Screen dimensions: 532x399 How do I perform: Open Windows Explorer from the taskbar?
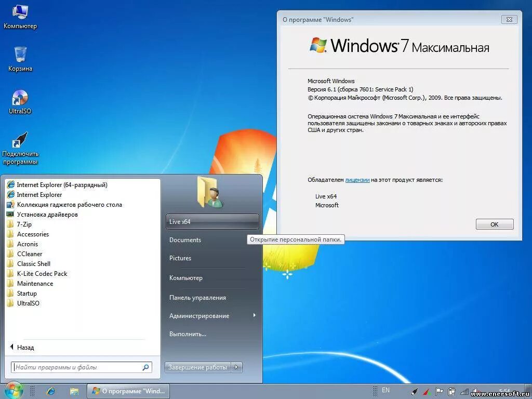point(74,391)
